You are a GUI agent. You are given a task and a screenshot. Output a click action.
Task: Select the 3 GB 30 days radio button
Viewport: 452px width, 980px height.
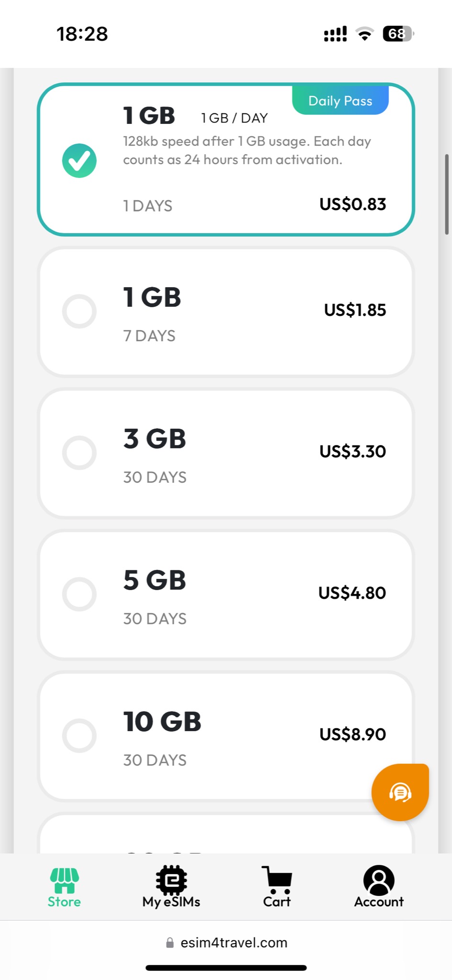pos(79,453)
